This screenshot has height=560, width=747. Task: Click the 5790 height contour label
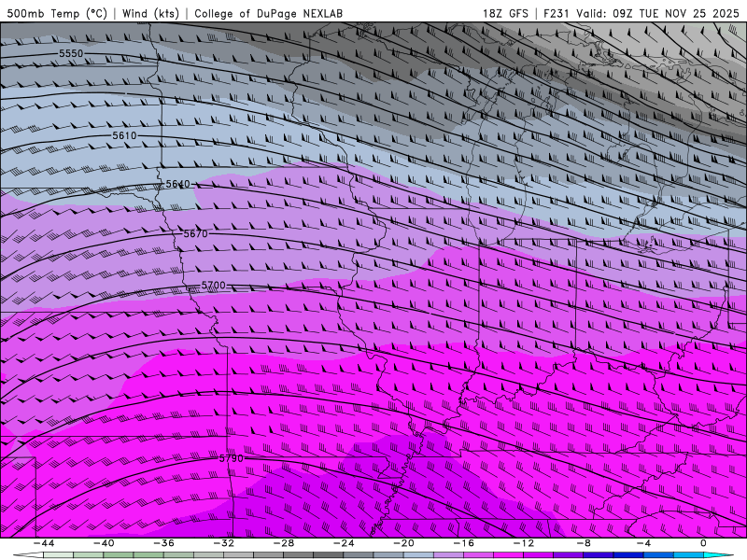tap(231, 458)
